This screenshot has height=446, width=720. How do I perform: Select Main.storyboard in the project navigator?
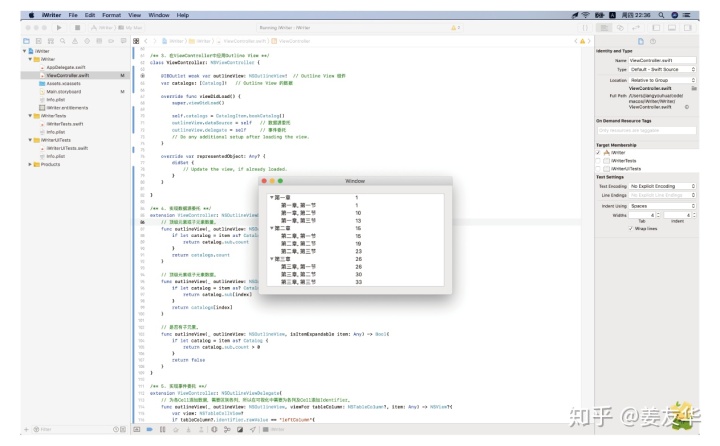[63, 91]
